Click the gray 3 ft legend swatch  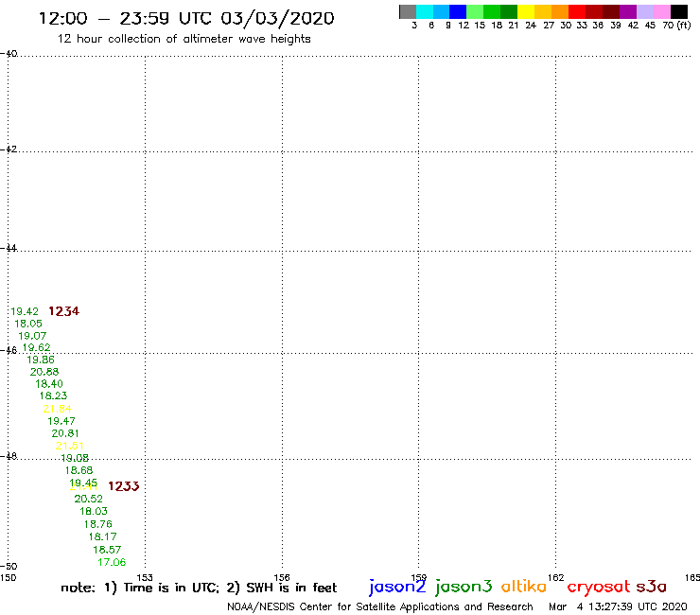408,11
